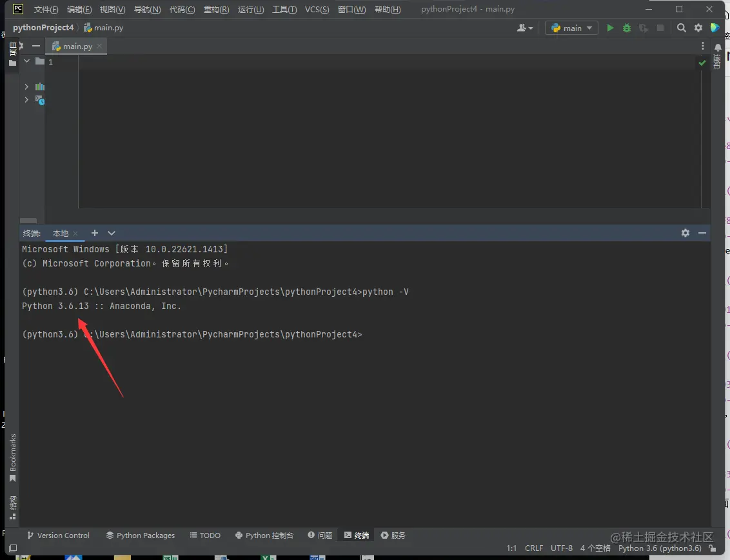The width and height of the screenshot is (730, 560).
Task: Open the 窗口(W) menu
Action: tap(352, 9)
